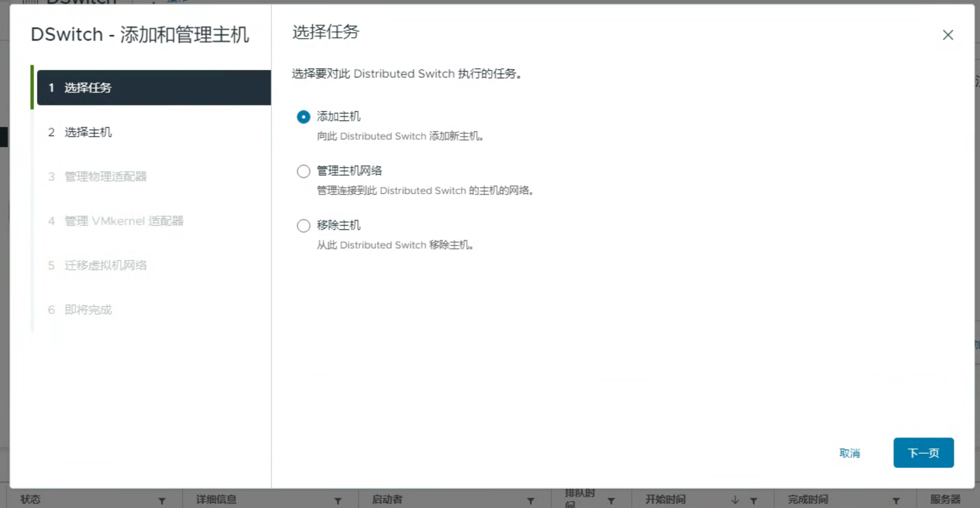Click the 开始时间 column header text
The width and height of the screenshot is (980, 508).
tap(665, 500)
